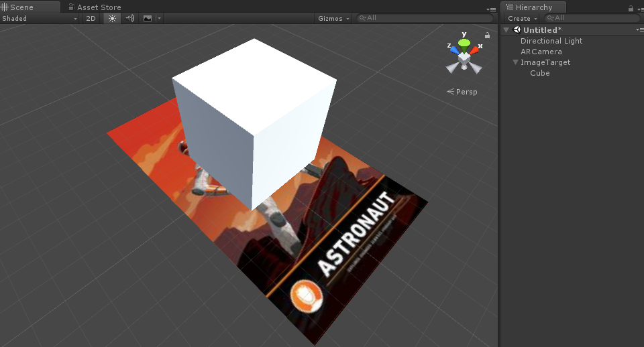The width and height of the screenshot is (644, 347).
Task: Toggle the scene gizmo rotation lock
Action: (x=487, y=36)
